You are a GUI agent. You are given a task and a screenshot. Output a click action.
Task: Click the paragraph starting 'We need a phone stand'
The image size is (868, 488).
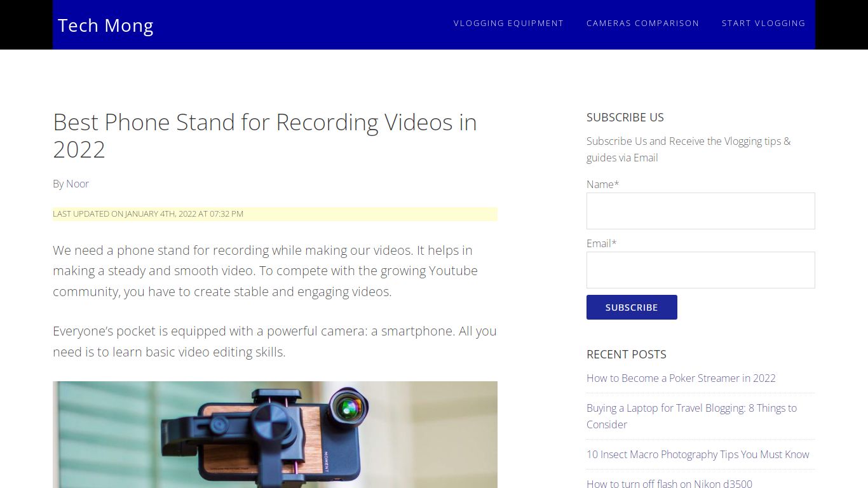(275, 271)
